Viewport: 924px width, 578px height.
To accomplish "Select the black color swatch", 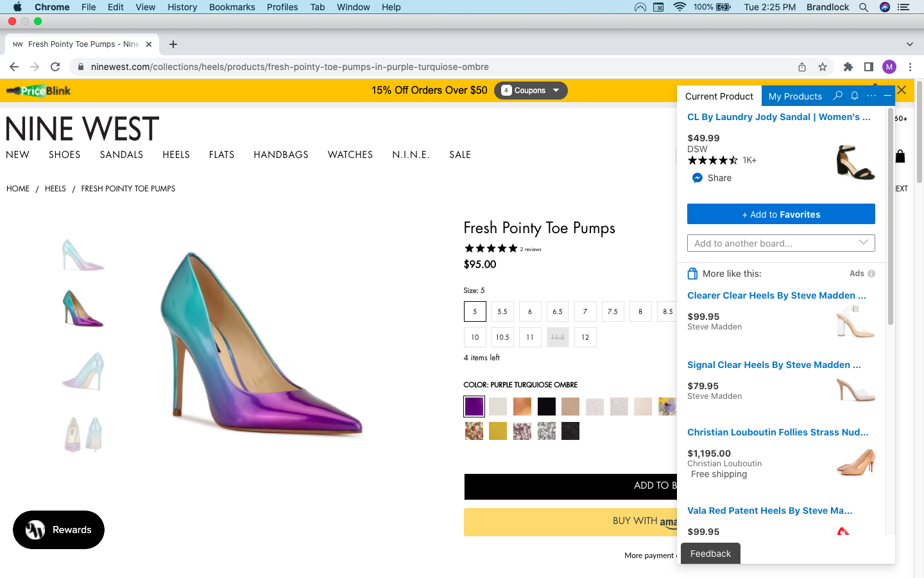I will point(547,407).
